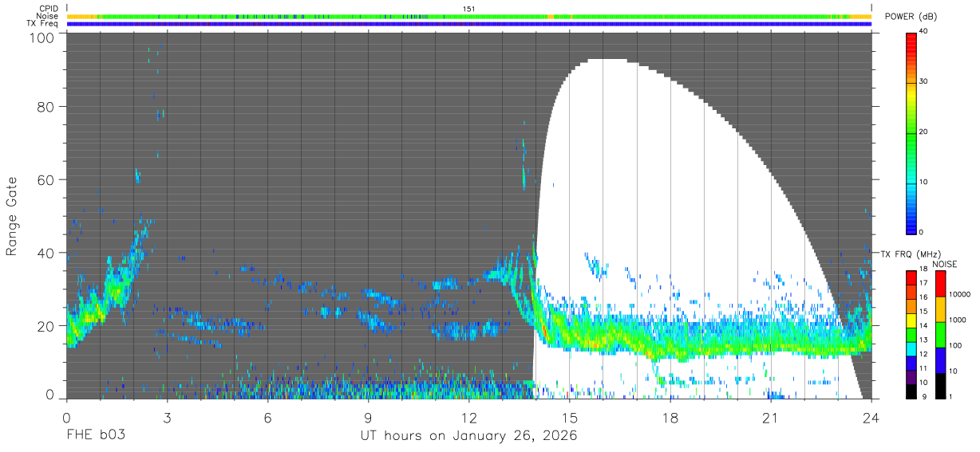Viewport: 980px width, 452px height.
Task: Select the 24 tick on UT hours axis
Action: [871, 418]
